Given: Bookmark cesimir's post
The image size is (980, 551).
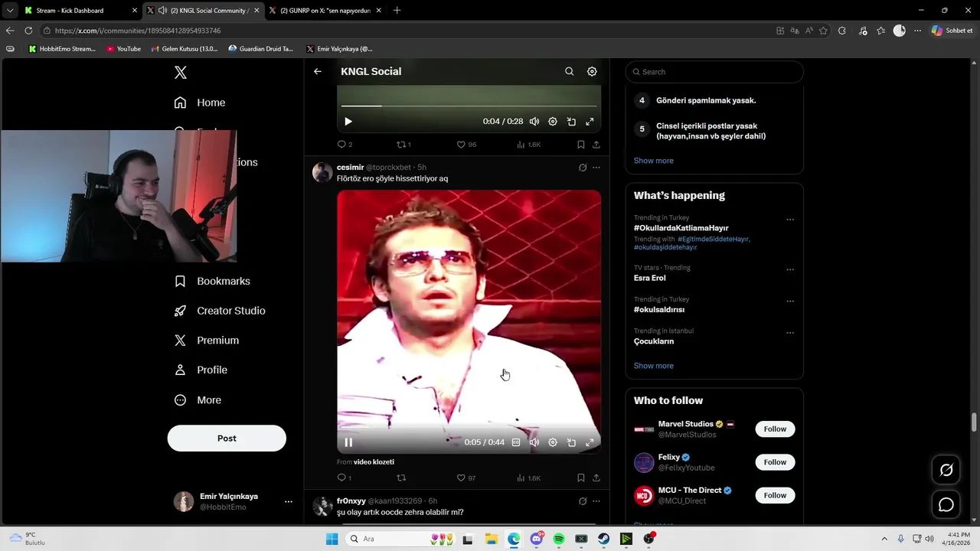Looking at the screenshot, I should coord(581,478).
